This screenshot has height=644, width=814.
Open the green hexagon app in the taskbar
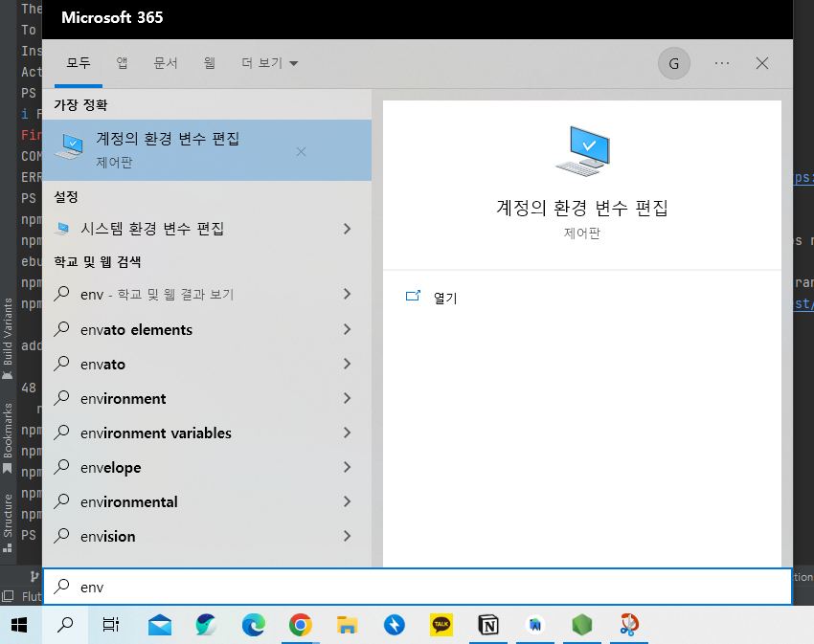[x=582, y=625]
